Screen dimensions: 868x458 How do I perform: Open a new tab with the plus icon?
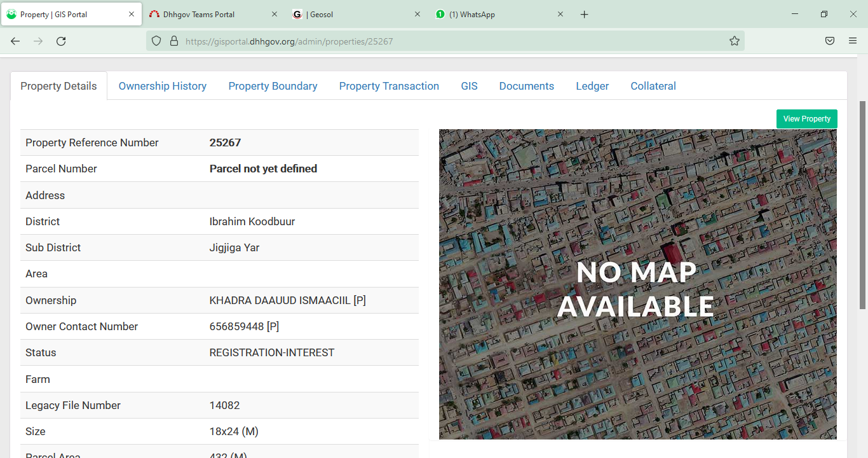click(x=585, y=15)
